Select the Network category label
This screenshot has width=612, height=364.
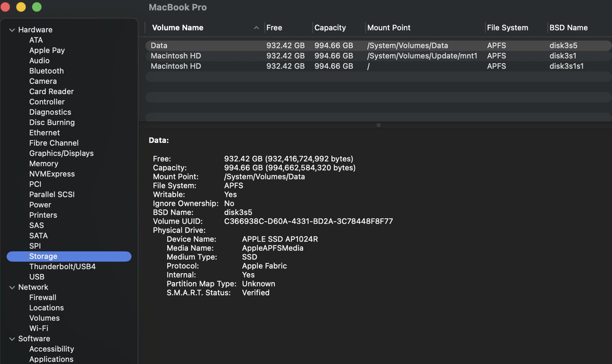click(x=33, y=287)
